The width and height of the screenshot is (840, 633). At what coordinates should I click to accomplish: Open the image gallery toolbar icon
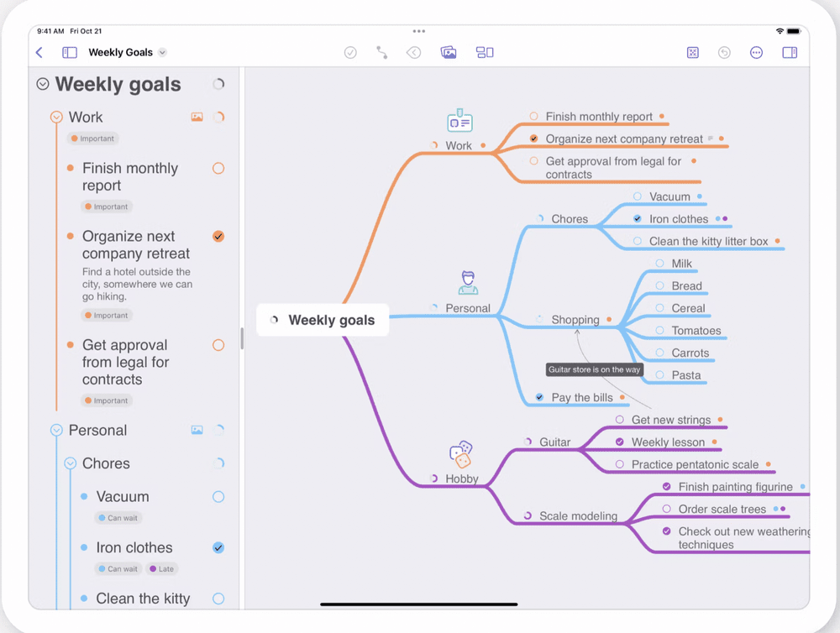coord(449,52)
